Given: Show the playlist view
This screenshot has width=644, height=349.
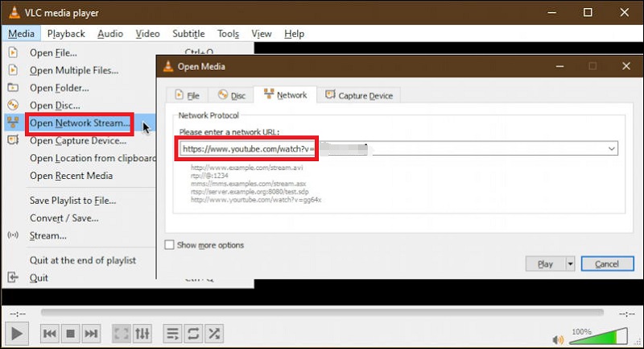Looking at the screenshot, I should click(x=172, y=333).
